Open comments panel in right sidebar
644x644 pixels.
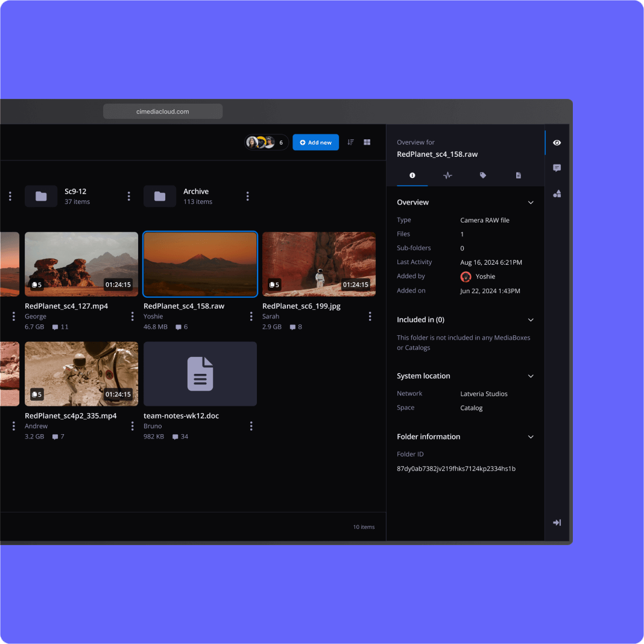tap(557, 168)
